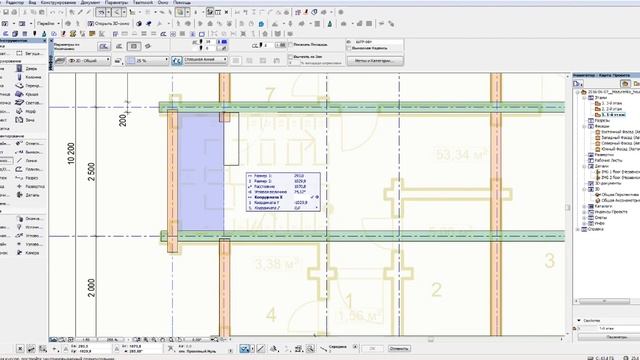Image resolution: width=640 pixels, height=360 pixels.
Task: Select the Деталь tool
Action: pos(27,195)
